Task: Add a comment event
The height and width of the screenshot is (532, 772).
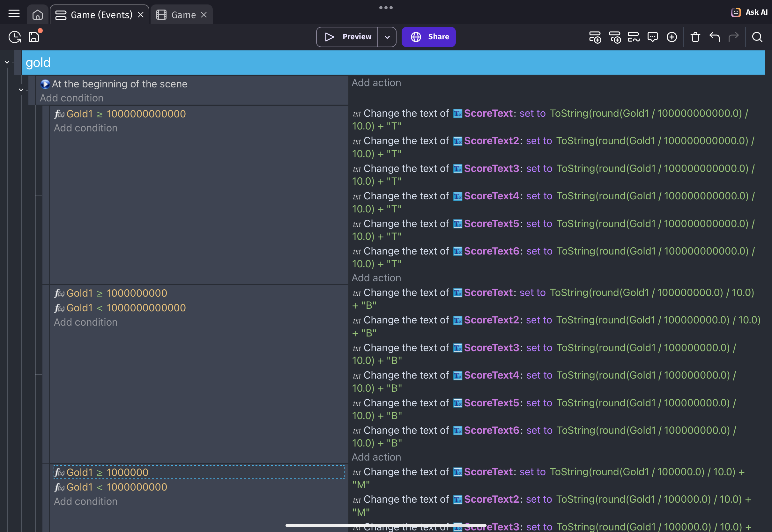Action: click(652, 37)
